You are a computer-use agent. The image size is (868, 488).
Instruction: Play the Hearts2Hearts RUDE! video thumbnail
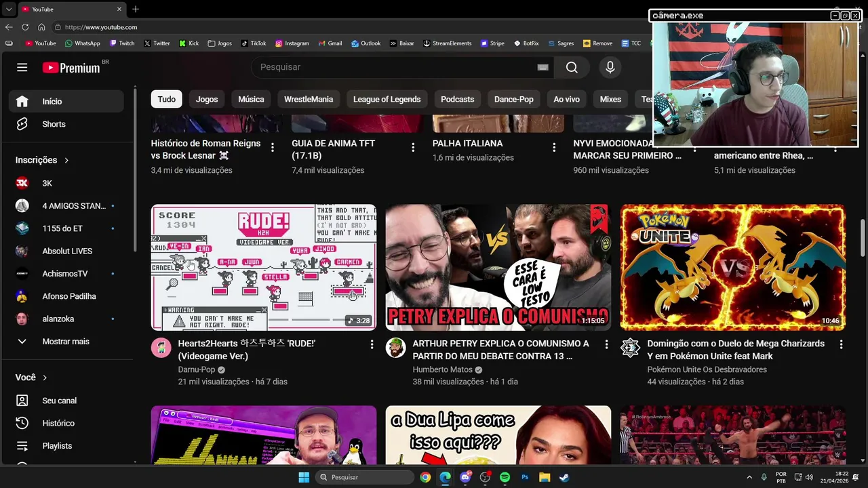(x=264, y=268)
